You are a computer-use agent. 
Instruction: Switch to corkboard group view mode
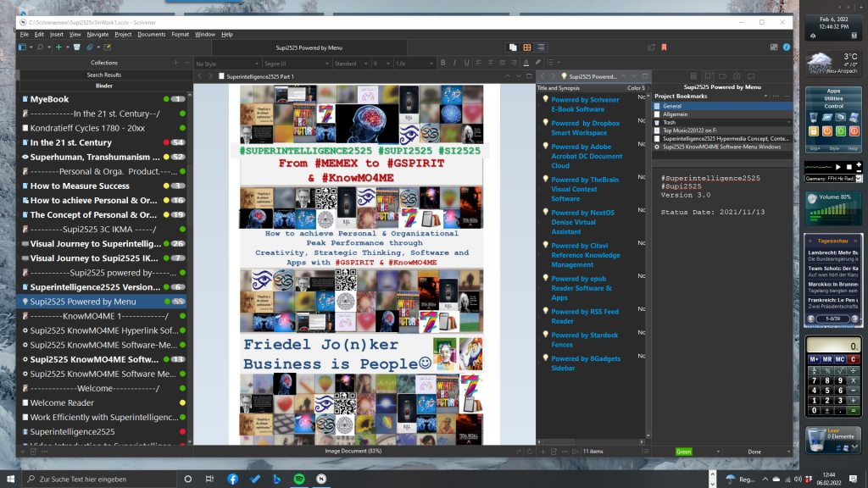point(526,47)
